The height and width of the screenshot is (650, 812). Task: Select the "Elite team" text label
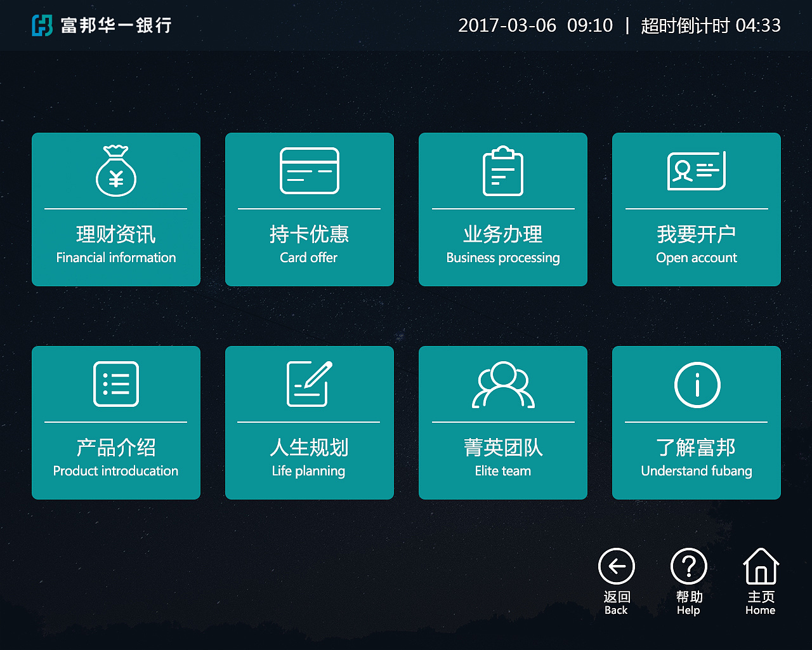(503, 471)
